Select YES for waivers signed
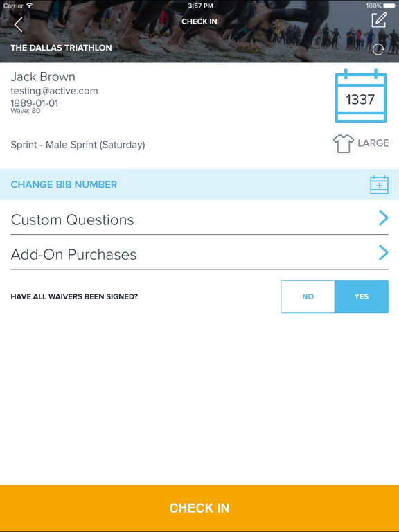This screenshot has width=399, height=532. pyautogui.click(x=362, y=296)
